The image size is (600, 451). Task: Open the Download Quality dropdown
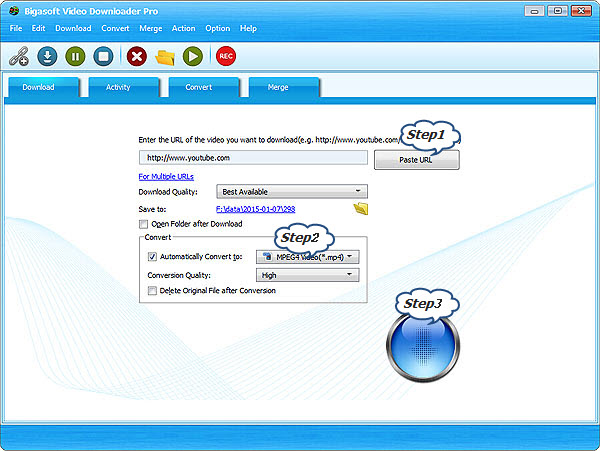tap(292, 191)
